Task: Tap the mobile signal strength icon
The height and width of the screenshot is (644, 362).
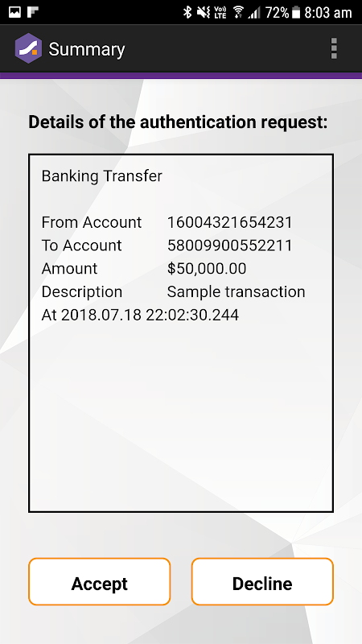Action: (254, 13)
